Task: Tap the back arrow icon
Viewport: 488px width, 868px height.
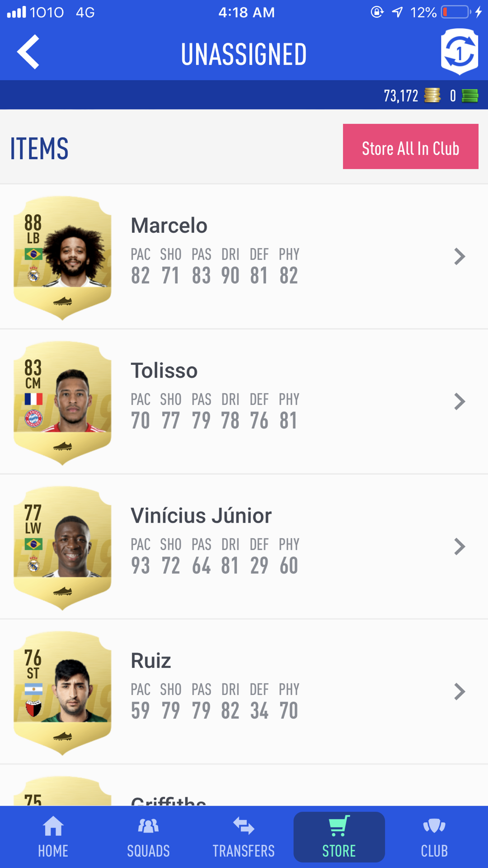Action: [x=28, y=52]
